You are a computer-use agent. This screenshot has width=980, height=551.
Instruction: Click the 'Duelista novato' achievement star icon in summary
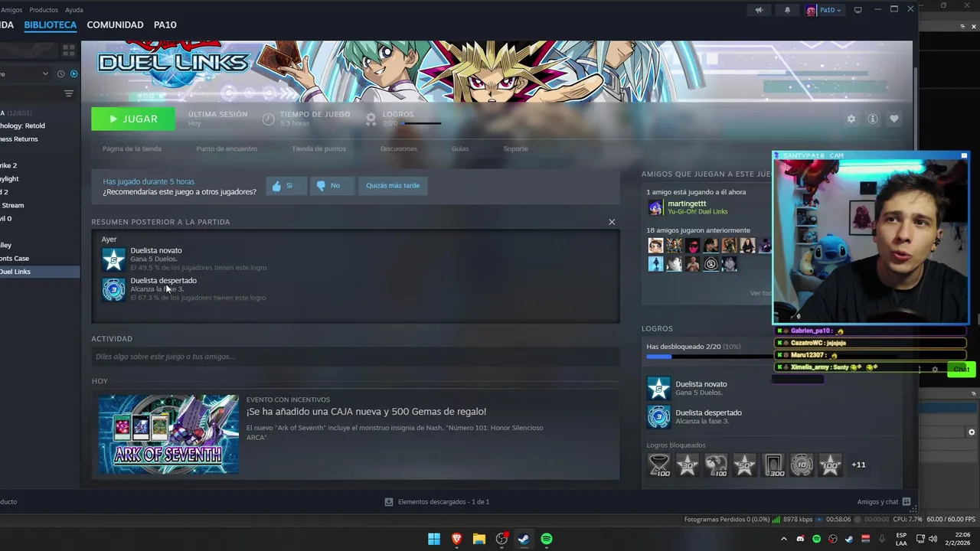(x=113, y=259)
